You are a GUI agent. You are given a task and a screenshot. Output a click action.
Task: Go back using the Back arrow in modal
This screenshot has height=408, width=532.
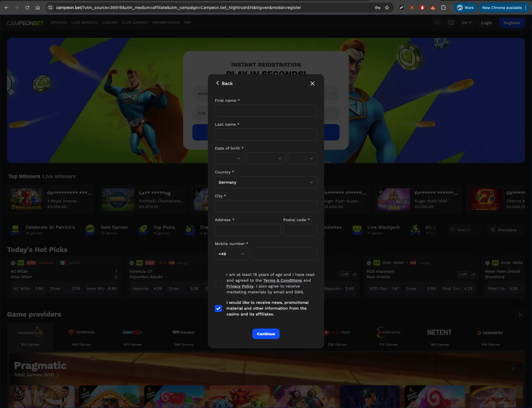tap(224, 83)
